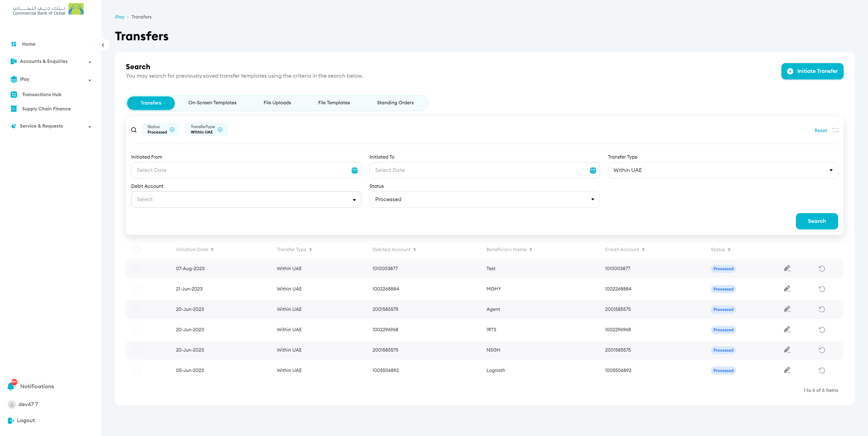Click the filter settings icon beside Reset
Screen dimensions: 868x436
[x=835, y=130]
